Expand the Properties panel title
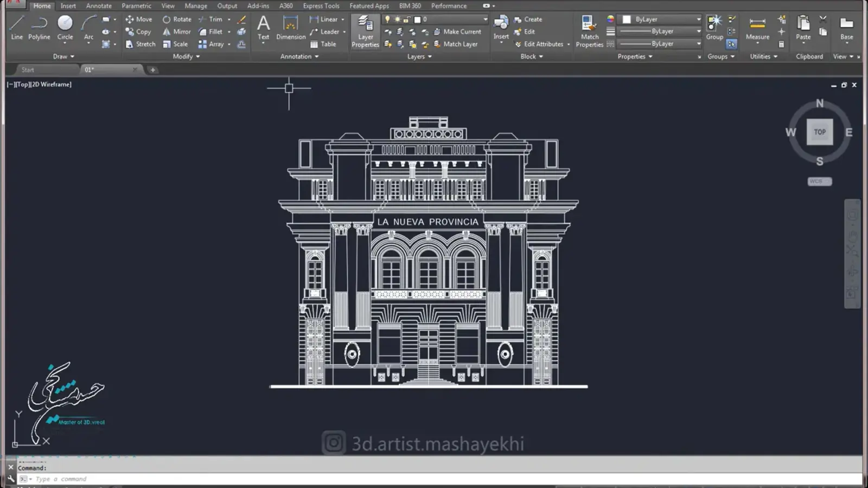The image size is (868, 488). tap(635, 56)
